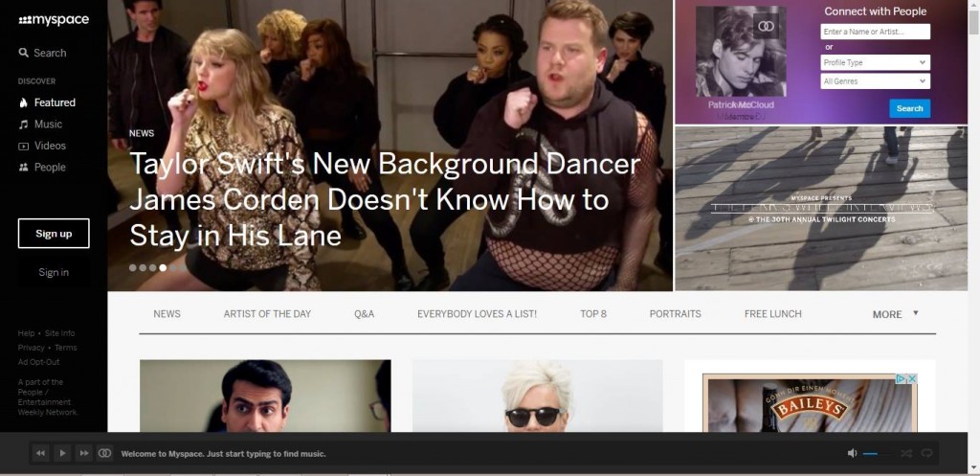
Task: Play music in the bottom player
Action: coord(62,453)
